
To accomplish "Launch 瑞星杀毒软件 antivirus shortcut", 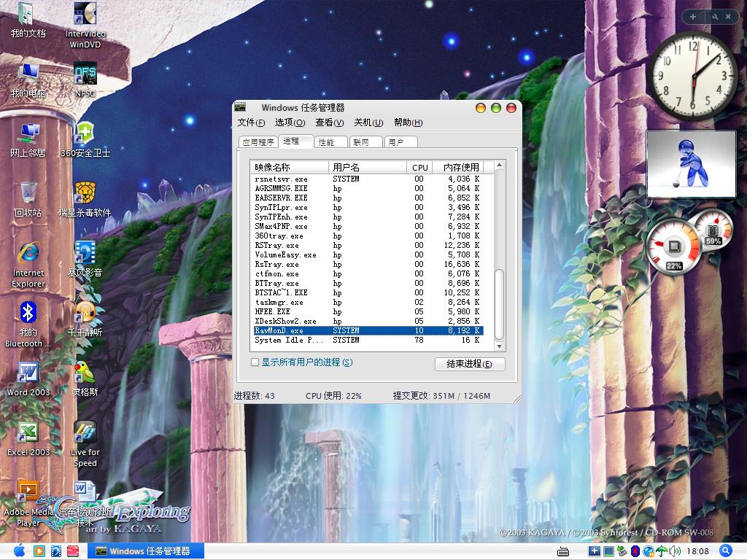I will pos(85,200).
